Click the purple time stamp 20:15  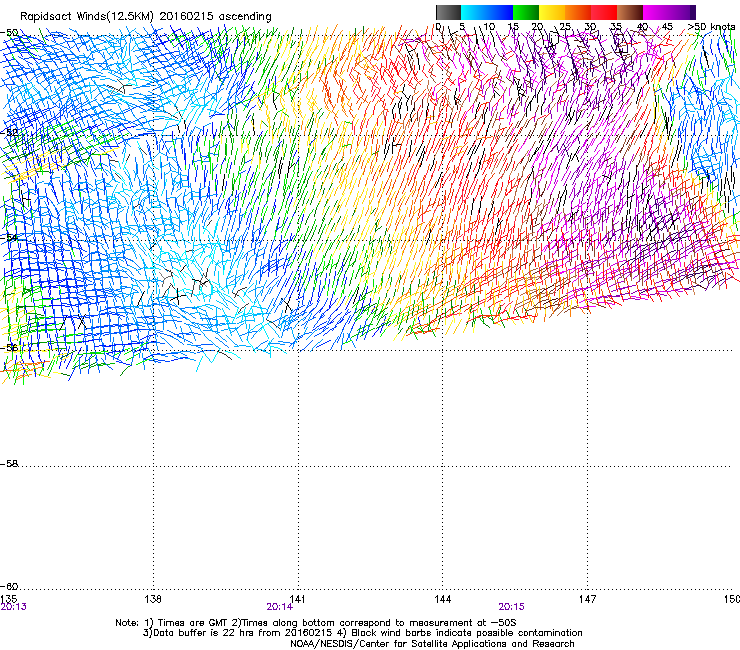(x=512, y=607)
